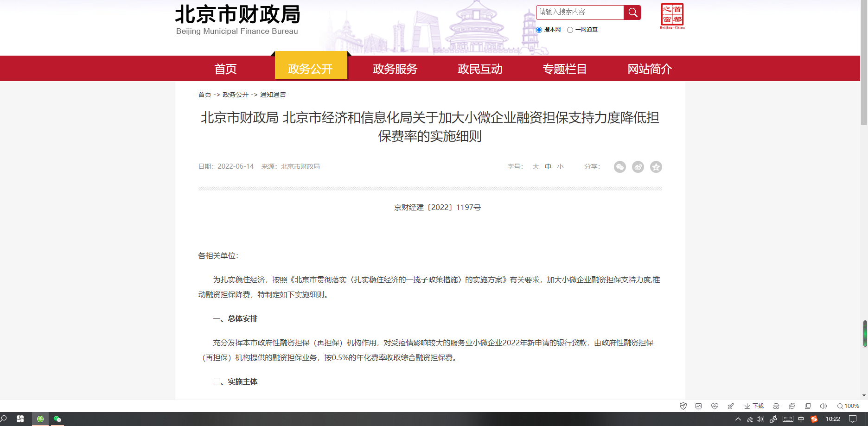Share article via Weibo icon
868x426 pixels.
click(638, 167)
